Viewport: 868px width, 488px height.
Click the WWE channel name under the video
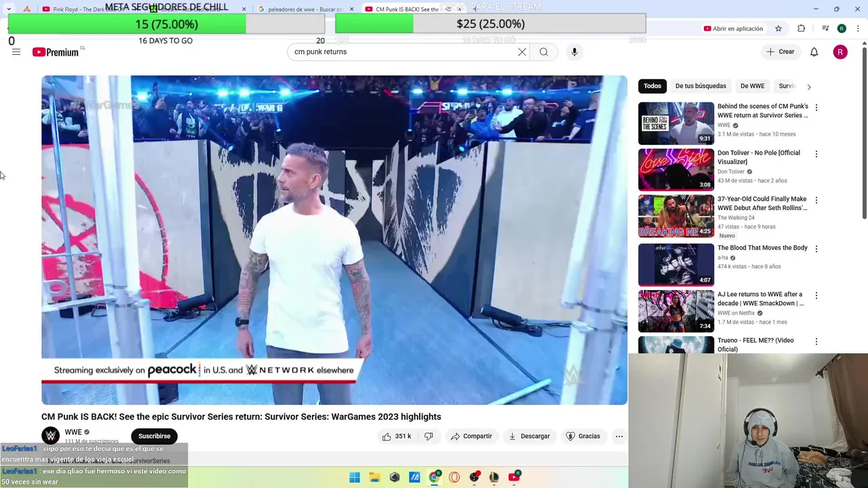pos(73,432)
